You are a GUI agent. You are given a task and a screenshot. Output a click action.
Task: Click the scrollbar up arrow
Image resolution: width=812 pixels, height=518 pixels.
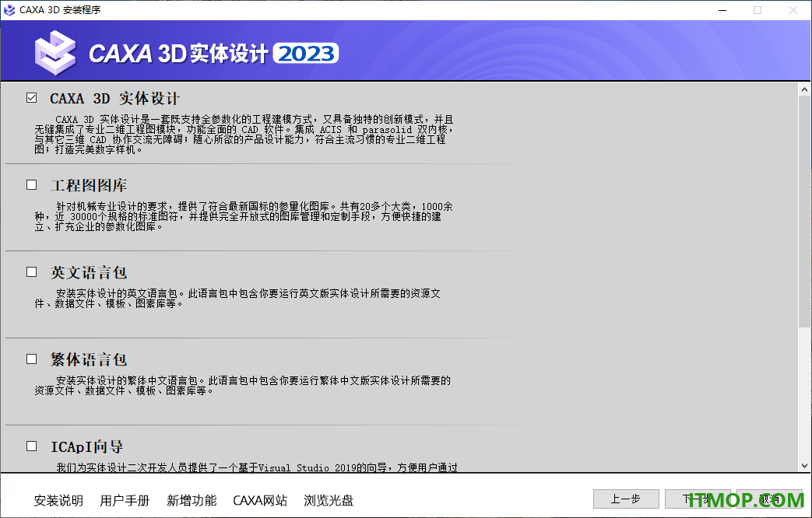[x=804, y=89]
